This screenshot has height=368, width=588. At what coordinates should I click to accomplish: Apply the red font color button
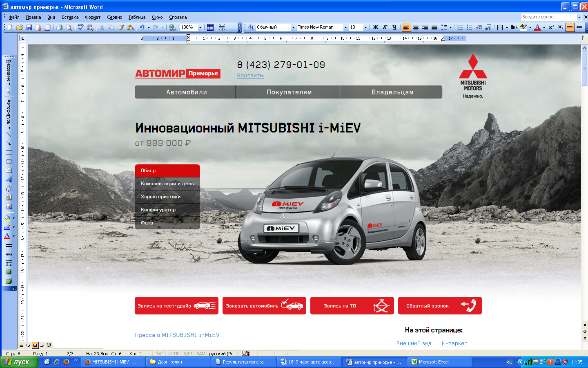click(x=537, y=27)
